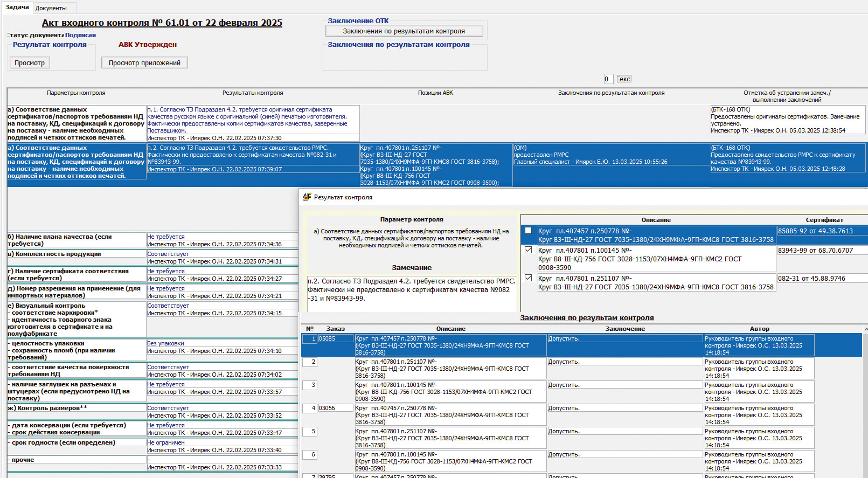The width and height of the screenshot is (868, 478).
Task: Click the button inside the Заключение ОТК group
Action: pos(404,31)
